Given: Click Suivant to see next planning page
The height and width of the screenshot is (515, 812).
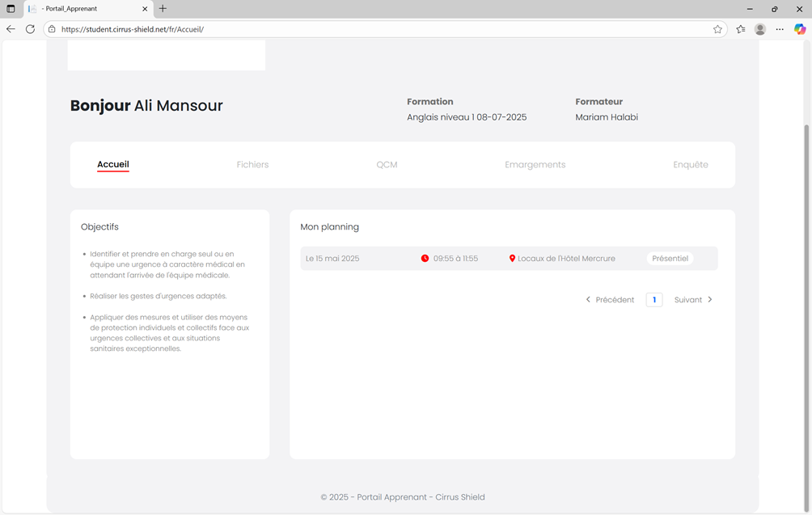Looking at the screenshot, I should 693,300.
